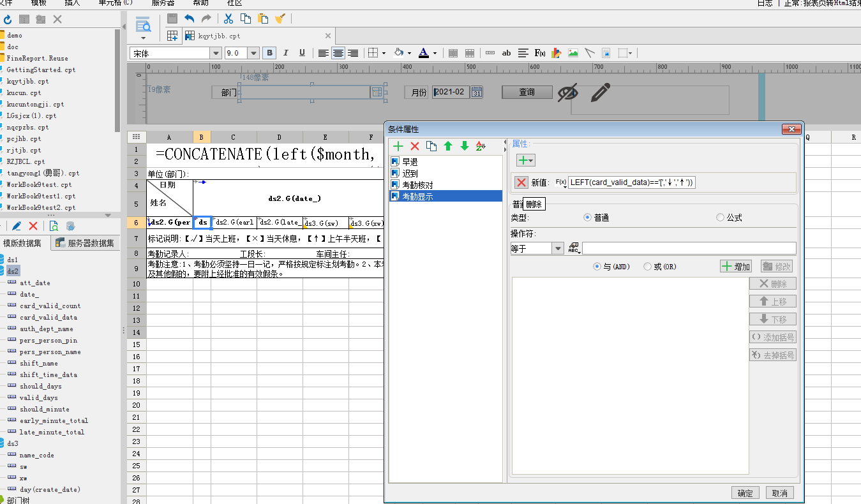Click the pencil edit icon in parameter pane

point(600,93)
